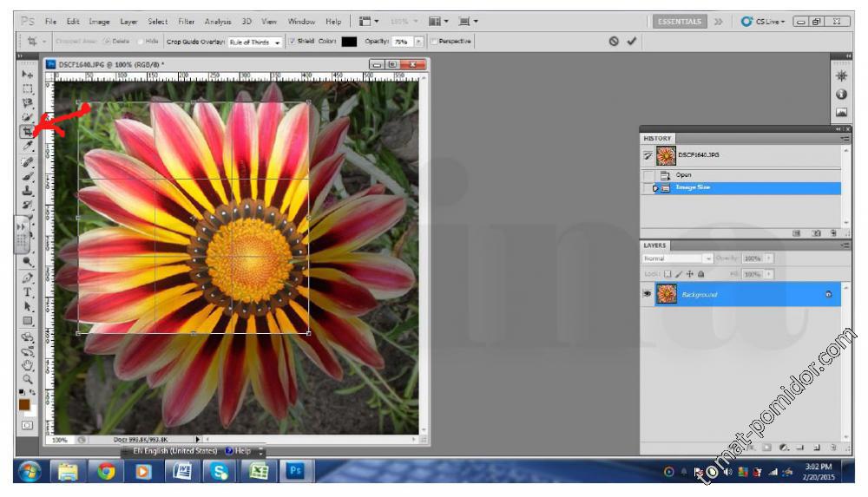Viewport: 868px width, 497px height.
Task: Select the Open state in History
Action: click(683, 175)
